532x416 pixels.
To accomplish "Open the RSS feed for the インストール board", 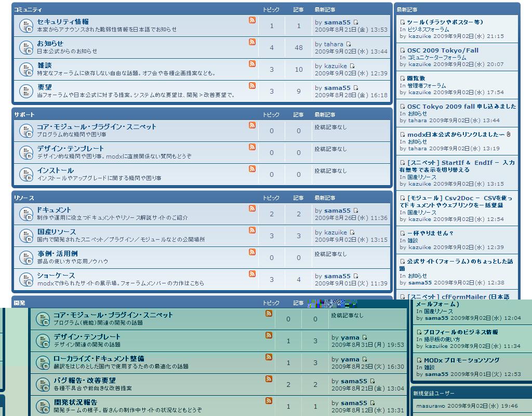I will point(252,169).
